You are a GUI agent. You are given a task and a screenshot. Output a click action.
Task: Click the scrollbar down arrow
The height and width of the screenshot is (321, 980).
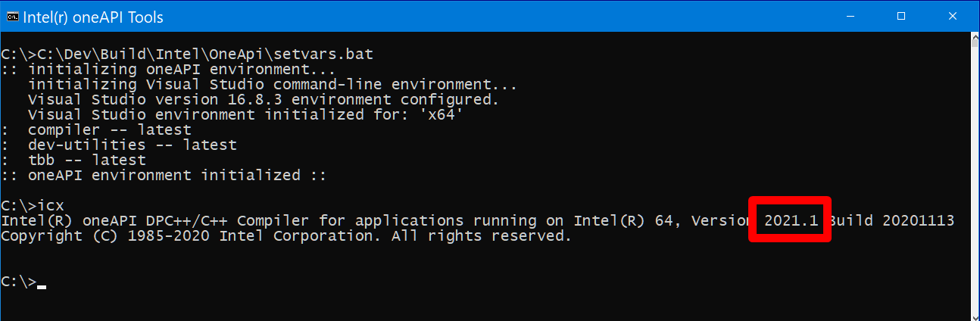coord(974,314)
